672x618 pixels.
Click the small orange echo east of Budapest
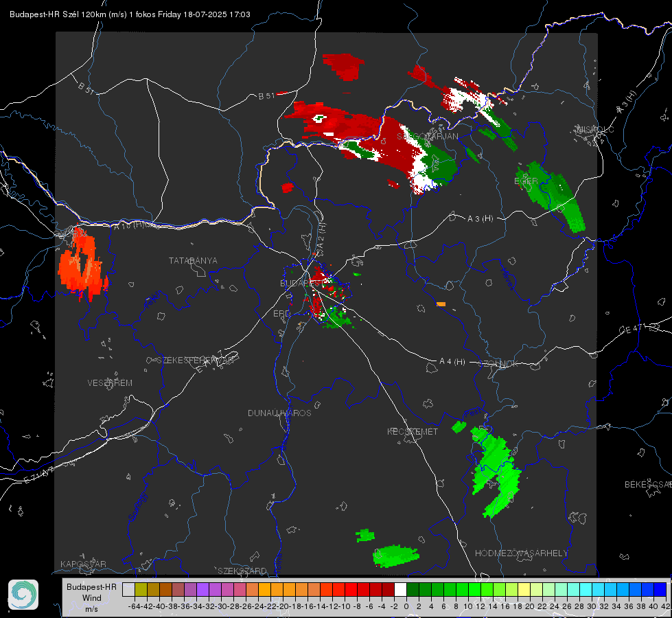click(441, 304)
